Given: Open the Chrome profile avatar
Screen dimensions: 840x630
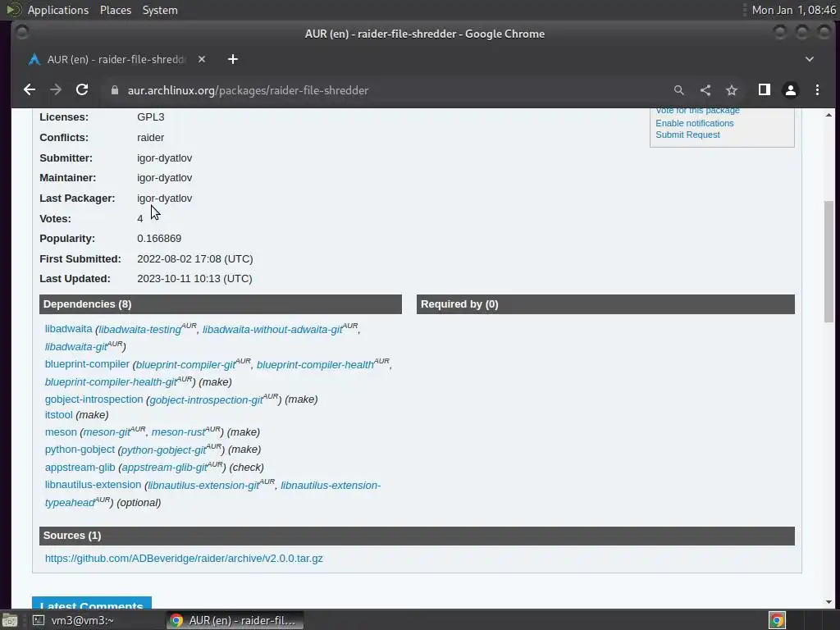Looking at the screenshot, I should click(x=791, y=90).
